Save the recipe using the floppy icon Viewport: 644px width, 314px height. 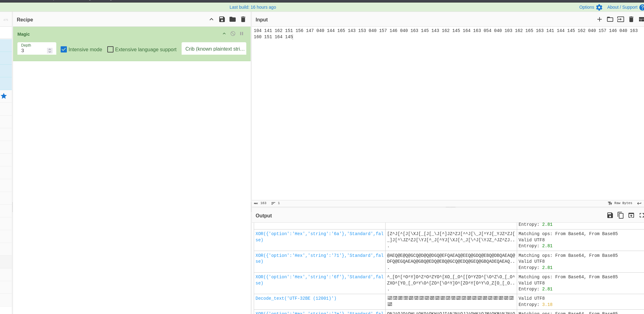click(222, 19)
